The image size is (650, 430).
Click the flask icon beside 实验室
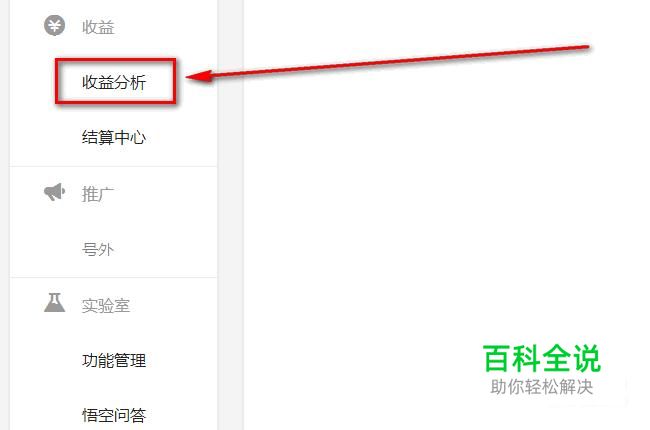(x=55, y=302)
